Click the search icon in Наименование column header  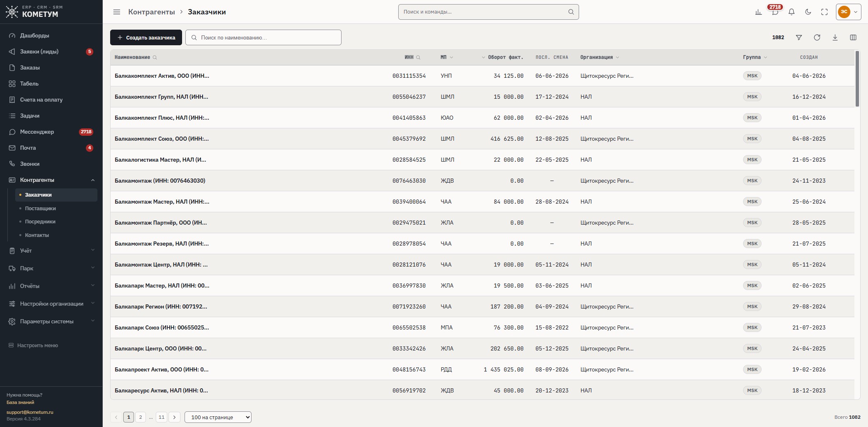point(155,58)
